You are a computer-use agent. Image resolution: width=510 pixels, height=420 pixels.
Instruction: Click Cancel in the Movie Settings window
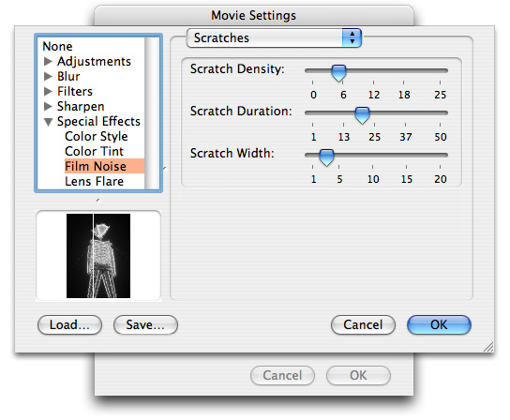click(282, 375)
